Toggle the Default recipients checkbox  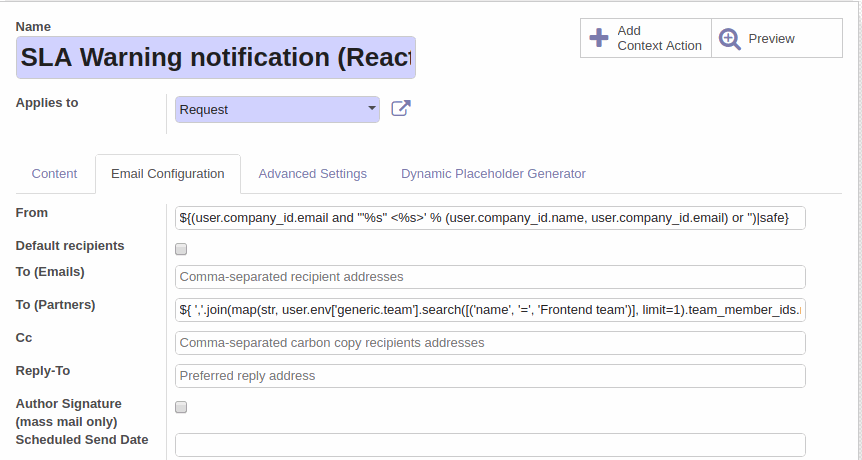point(181,250)
